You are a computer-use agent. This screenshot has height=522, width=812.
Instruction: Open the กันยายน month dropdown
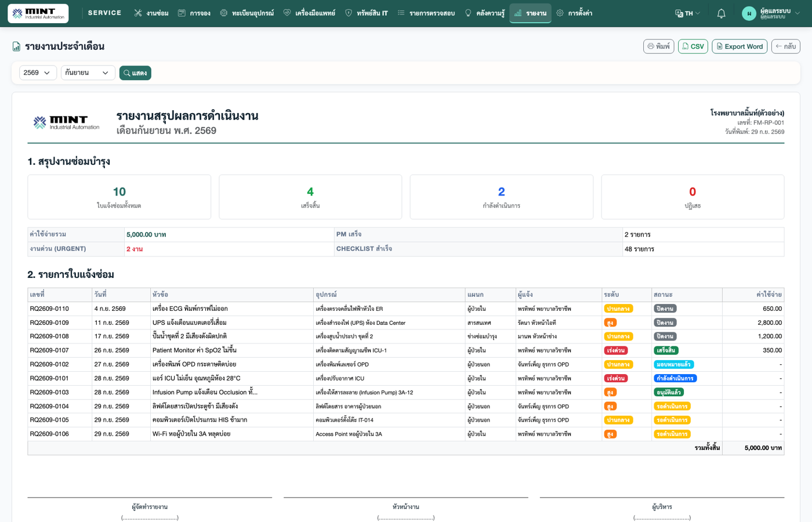point(88,72)
